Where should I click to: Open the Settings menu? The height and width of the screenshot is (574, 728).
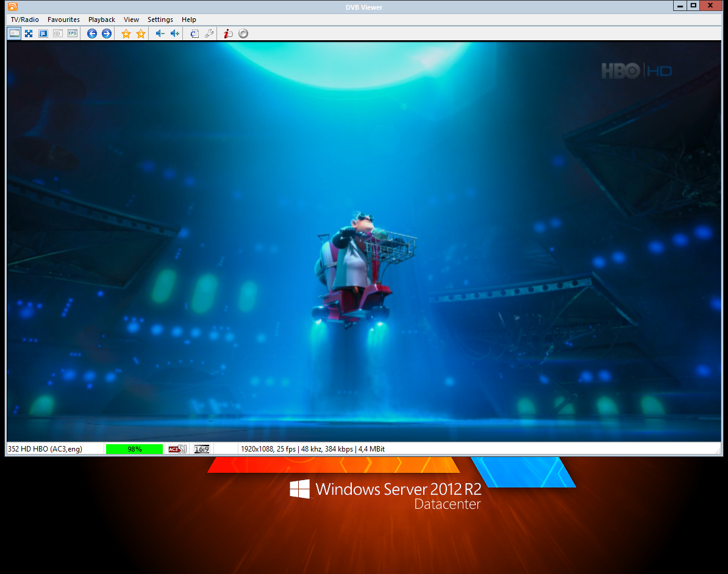(160, 19)
